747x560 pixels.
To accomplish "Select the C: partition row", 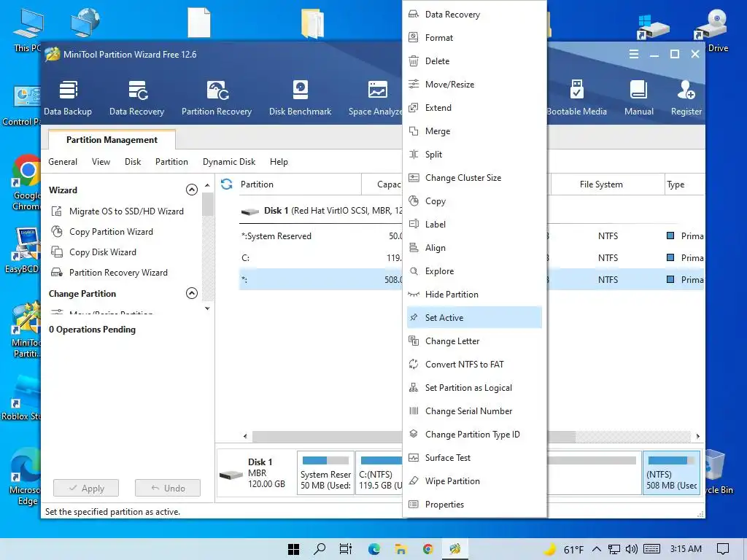I will click(x=322, y=258).
